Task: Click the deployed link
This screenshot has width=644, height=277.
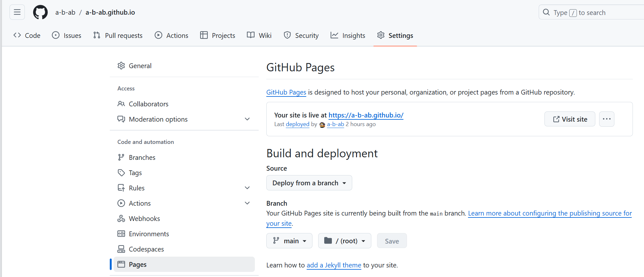Action: (297, 124)
